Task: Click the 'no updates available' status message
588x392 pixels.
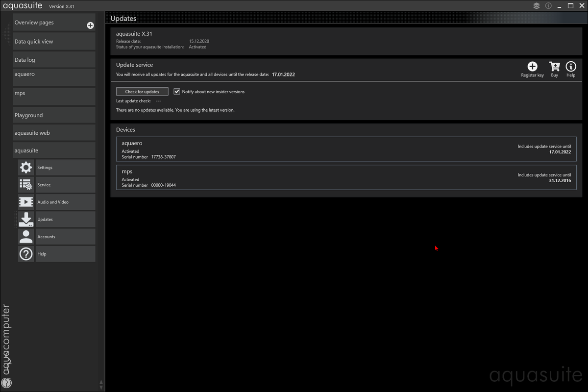Action: point(175,110)
